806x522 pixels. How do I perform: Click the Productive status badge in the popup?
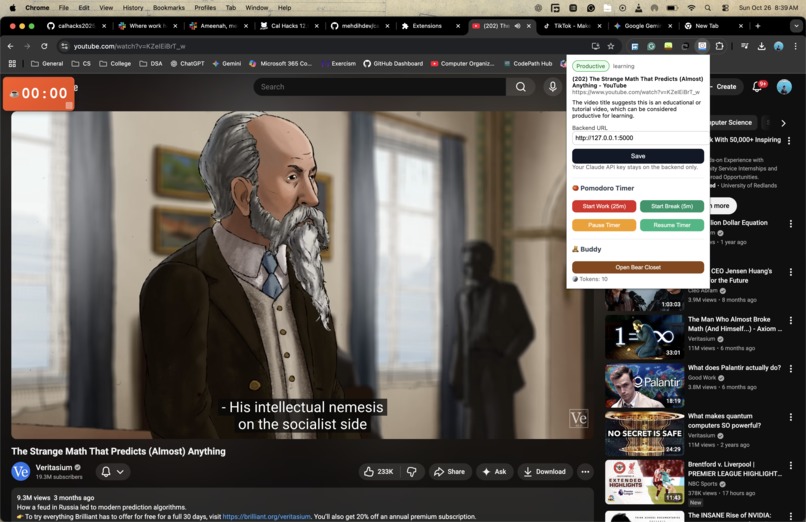click(590, 66)
